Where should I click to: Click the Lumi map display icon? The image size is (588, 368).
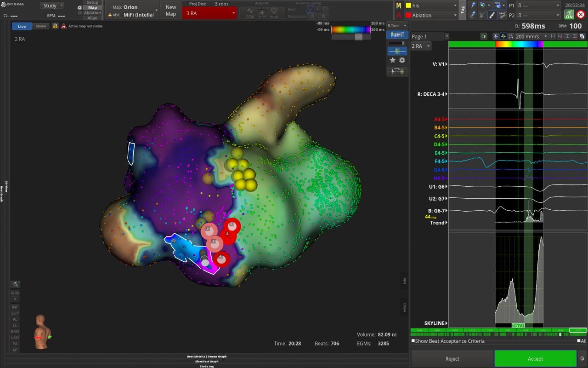pyautogui.click(x=397, y=35)
